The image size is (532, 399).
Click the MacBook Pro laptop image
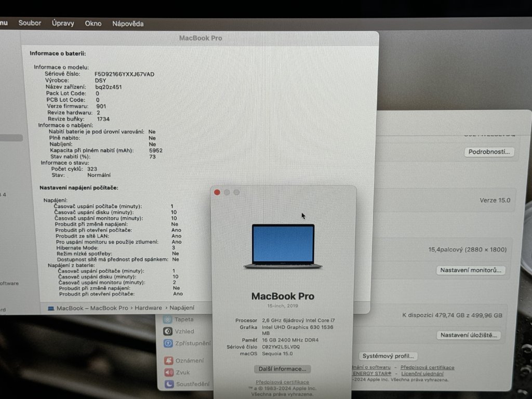[283, 246]
